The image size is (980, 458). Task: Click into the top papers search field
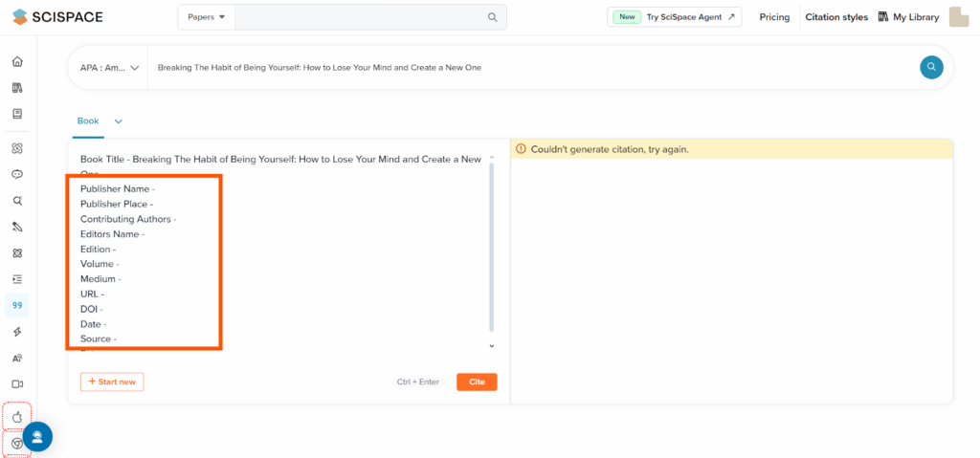[x=360, y=17]
